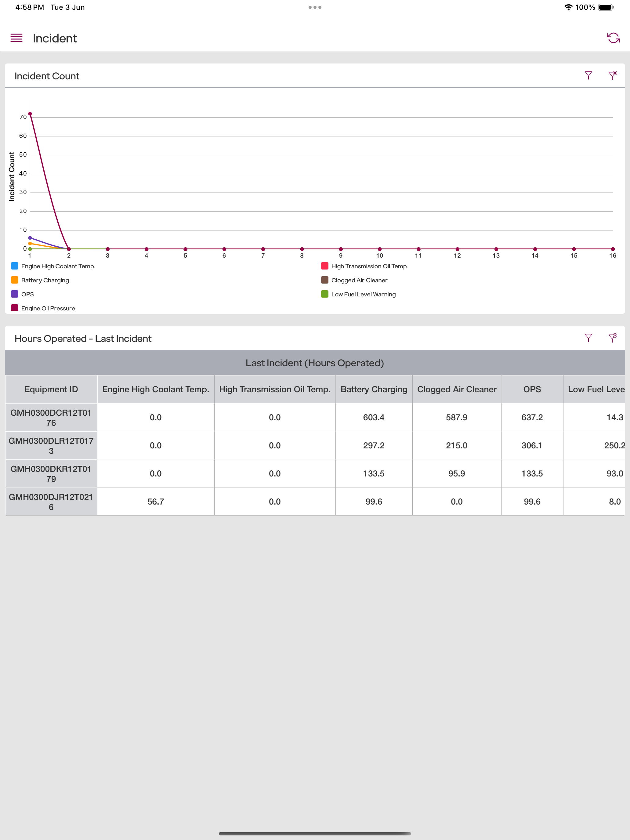The width and height of the screenshot is (630, 840).
Task: Click the OPS column header
Action: 532,389
